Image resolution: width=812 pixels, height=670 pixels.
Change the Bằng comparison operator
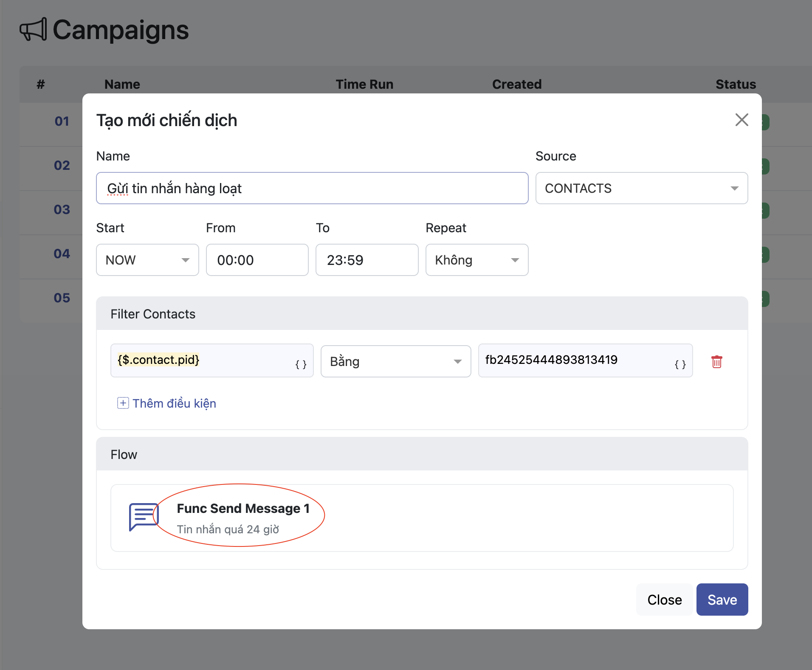point(395,361)
